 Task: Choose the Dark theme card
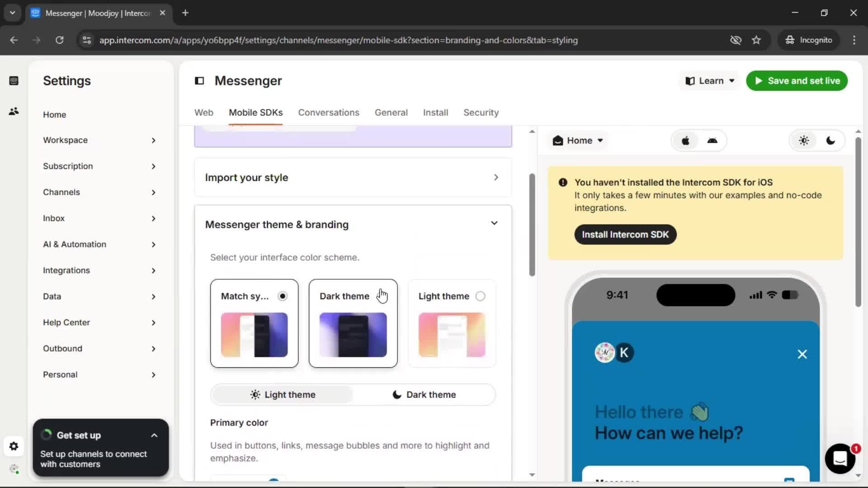click(353, 324)
